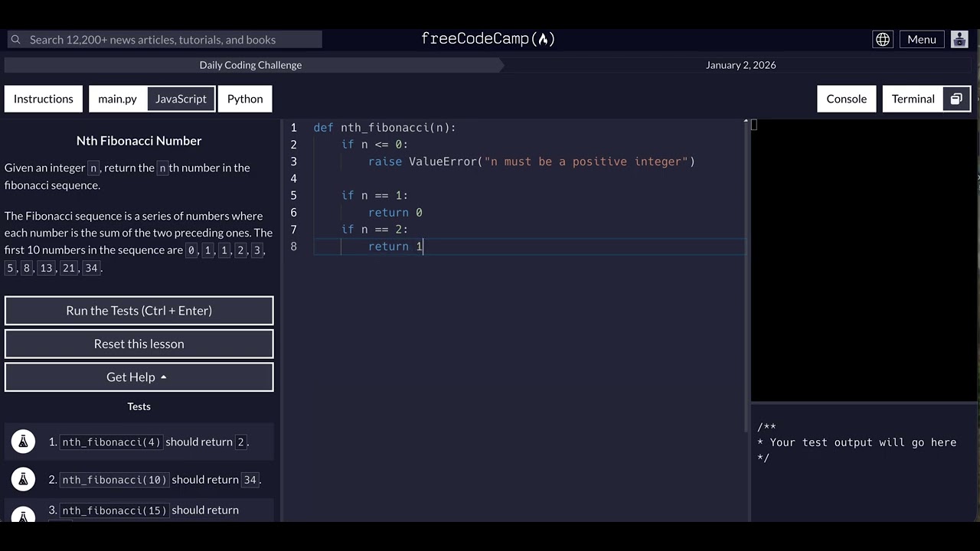Screen dimensions: 980x551
Task: Click the January 2, 2026 breadcrumb
Action: [x=740, y=65]
